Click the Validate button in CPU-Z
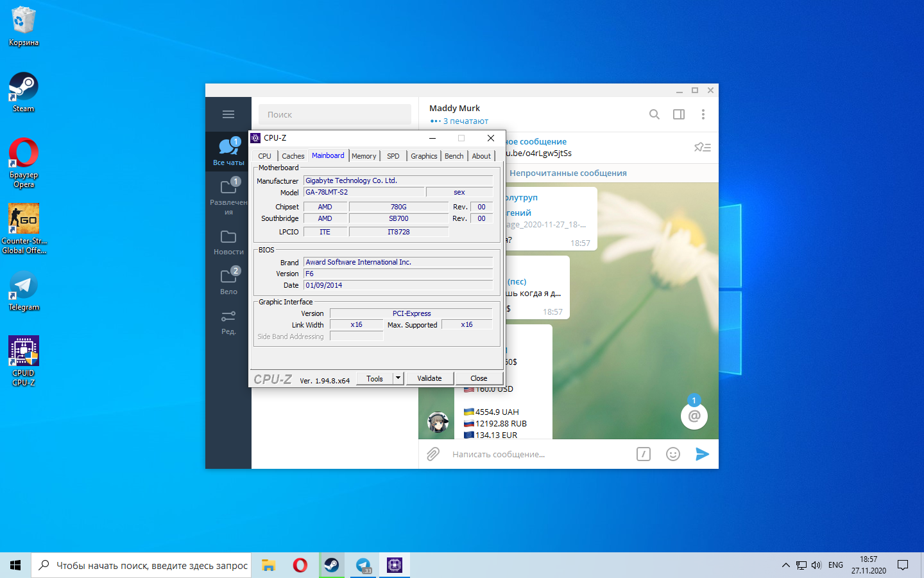Image resolution: width=924 pixels, height=578 pixels. coord(429,378)
